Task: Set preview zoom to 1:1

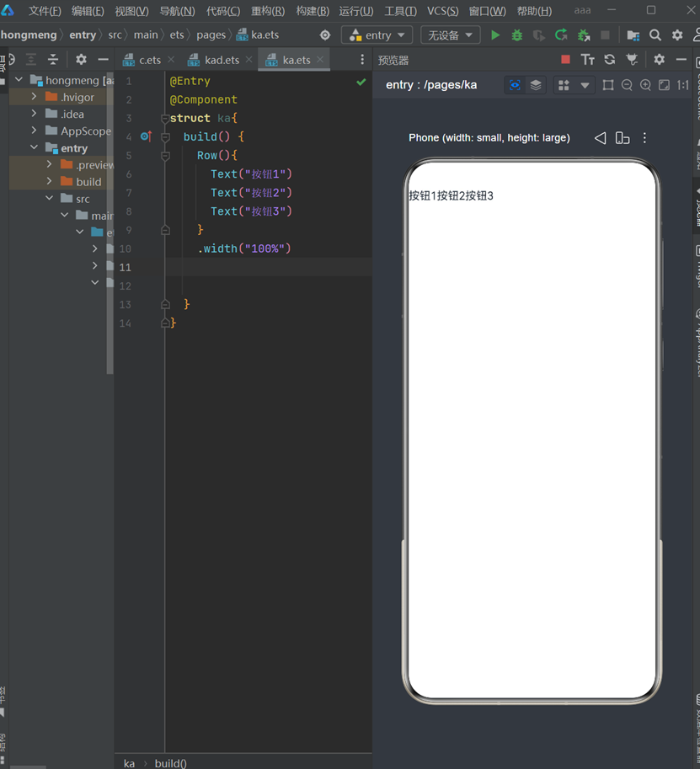Action: (x=683, y=85)
